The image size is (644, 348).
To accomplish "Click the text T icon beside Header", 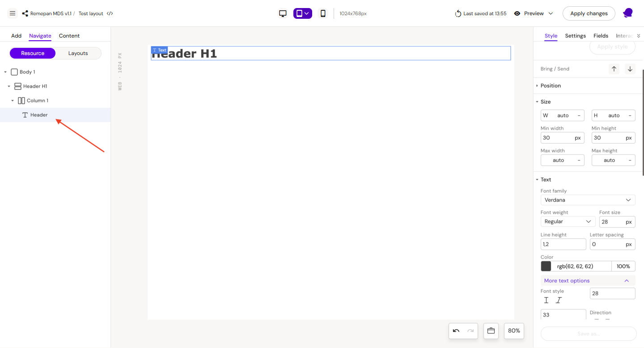I will pyautogui.click(x=25, y=115).
